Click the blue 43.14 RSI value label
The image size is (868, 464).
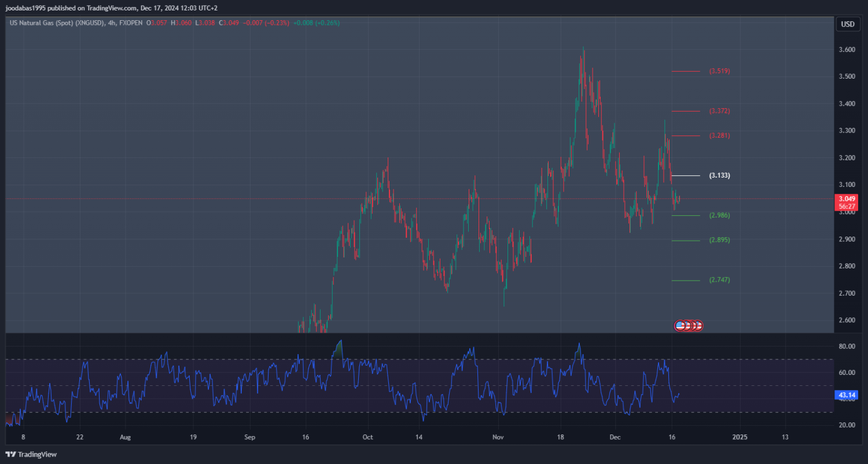pos(846,396)
